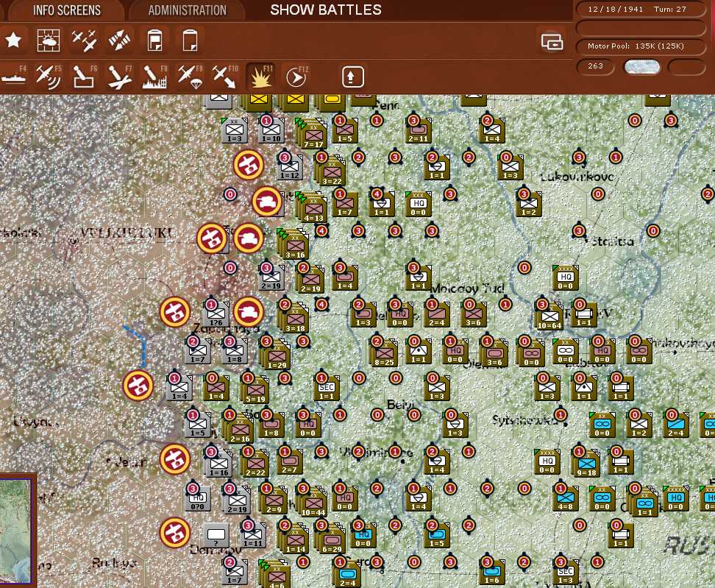Click the snowy weather indicator swatch

642,67
